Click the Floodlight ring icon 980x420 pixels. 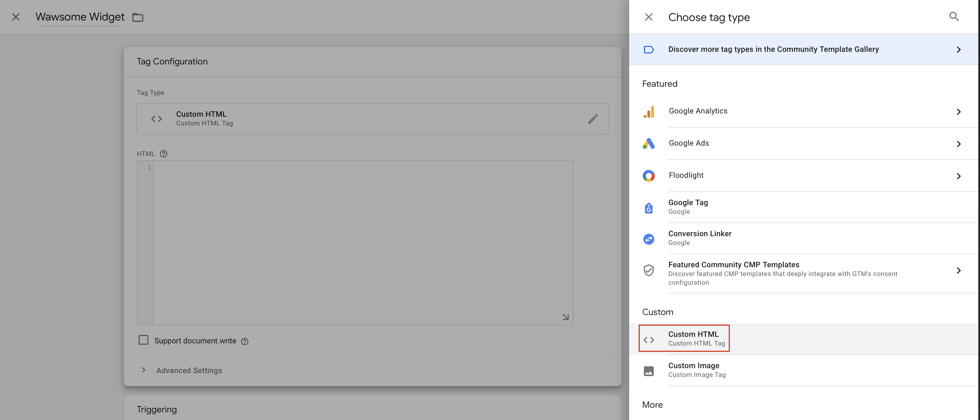tap(649, 175)
